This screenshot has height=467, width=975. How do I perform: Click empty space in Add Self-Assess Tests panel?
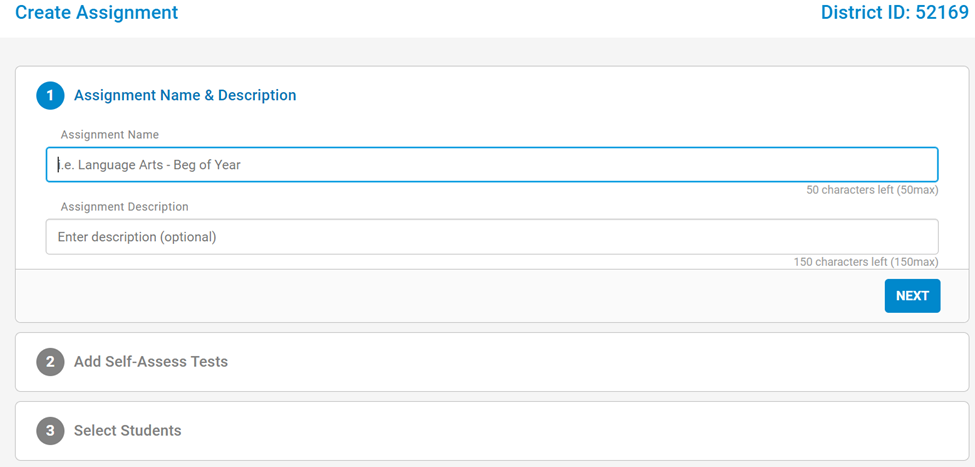600,362
